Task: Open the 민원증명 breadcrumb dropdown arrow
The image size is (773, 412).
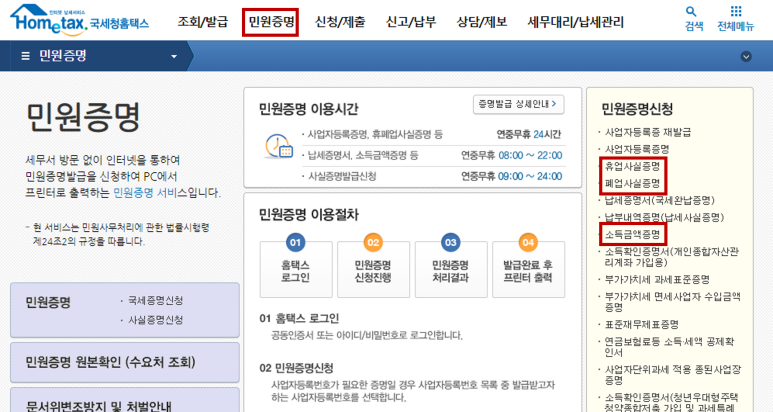Action: pyautogui.click(x=174, y=57)
